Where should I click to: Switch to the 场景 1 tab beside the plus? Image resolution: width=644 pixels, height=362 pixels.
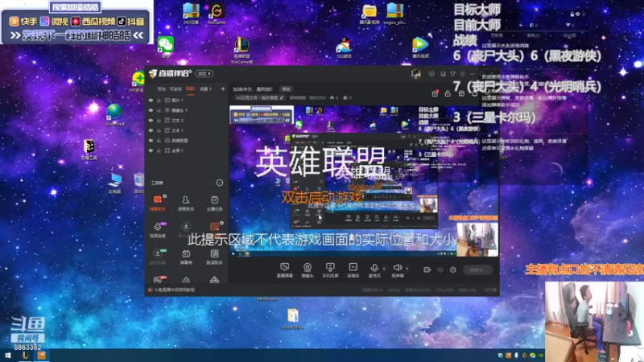click(205, 88)
